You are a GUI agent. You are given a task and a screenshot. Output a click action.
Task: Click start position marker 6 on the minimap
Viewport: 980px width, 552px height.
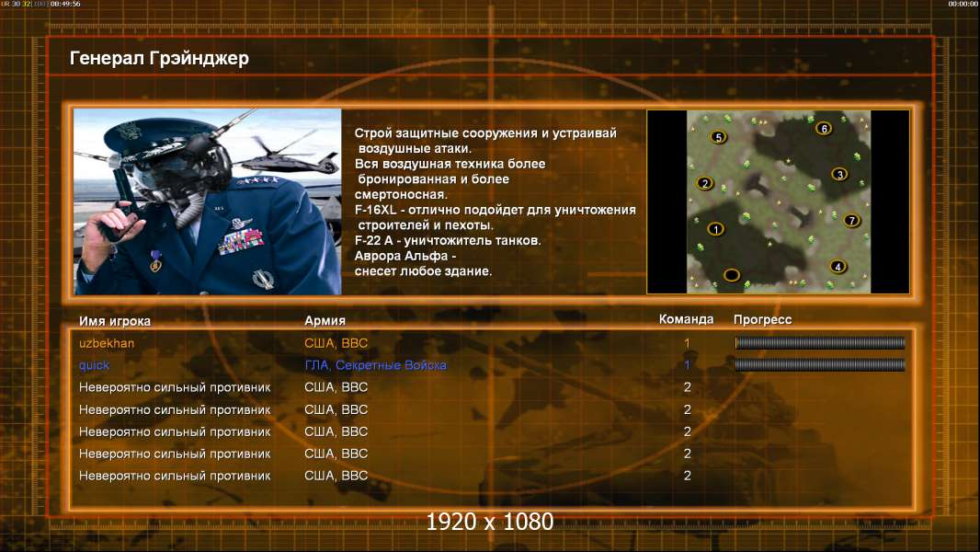coord(824,128)
